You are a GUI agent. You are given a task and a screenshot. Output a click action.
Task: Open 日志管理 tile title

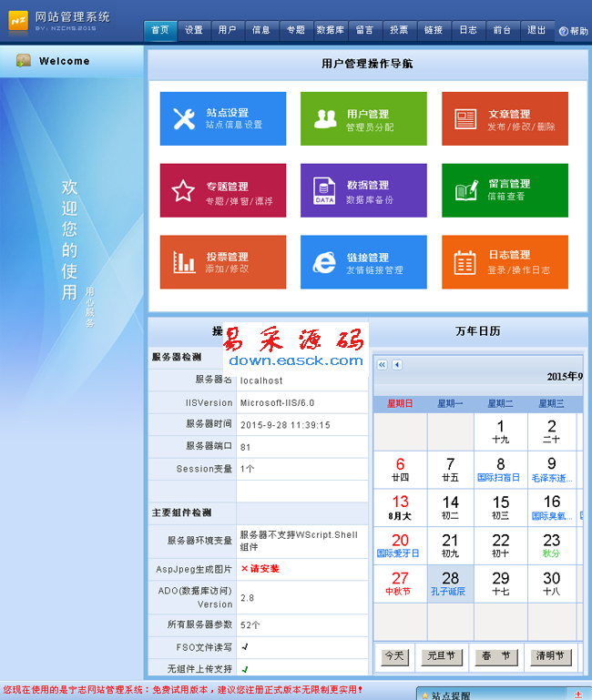click(509, 255)
